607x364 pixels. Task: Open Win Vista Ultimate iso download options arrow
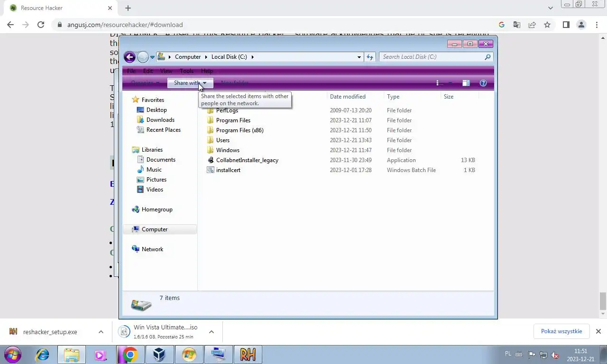pyautogui.click(x=212, y=332)
